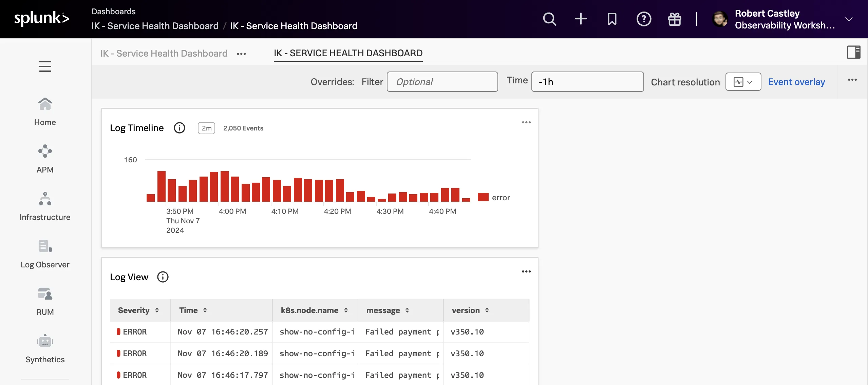Open Log Timeline chart options menu

click(x=526, y=122)
